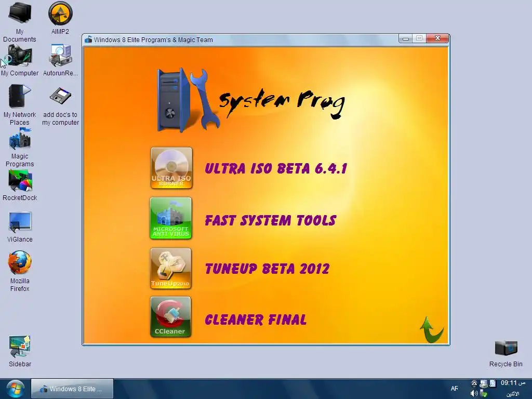Viewport: 532px width, 399px height.
Task: Launch the Microsoft Anti Virus icon
Action: [x=170, y=218]
